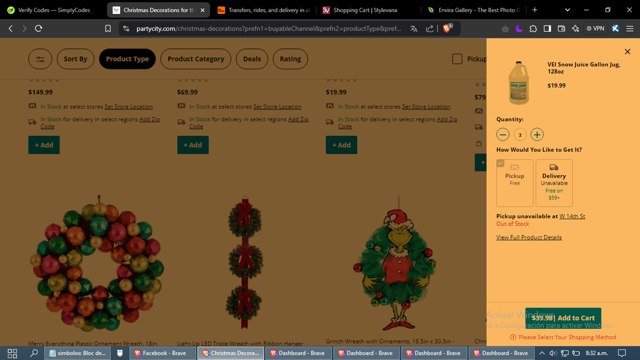The height and width of the screenshot is (360, 640).
Task: Open site settings icon in address bar
Action: [x=126, y=29]
